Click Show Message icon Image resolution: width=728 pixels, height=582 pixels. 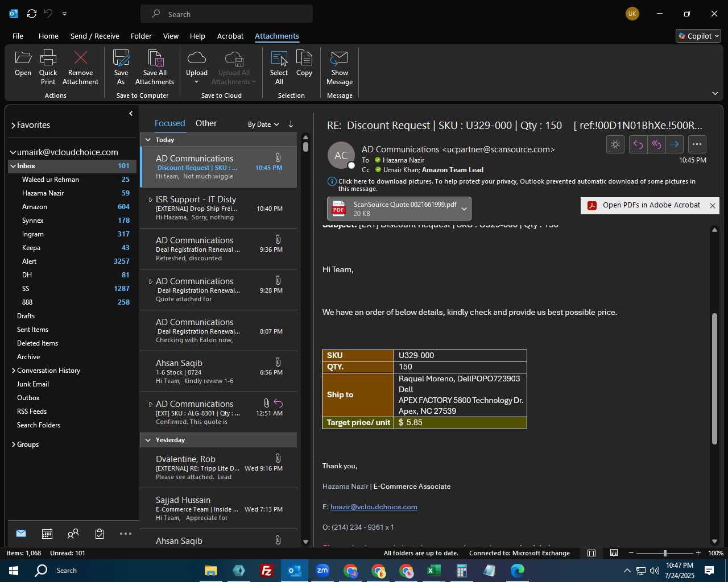pos(340,67)
